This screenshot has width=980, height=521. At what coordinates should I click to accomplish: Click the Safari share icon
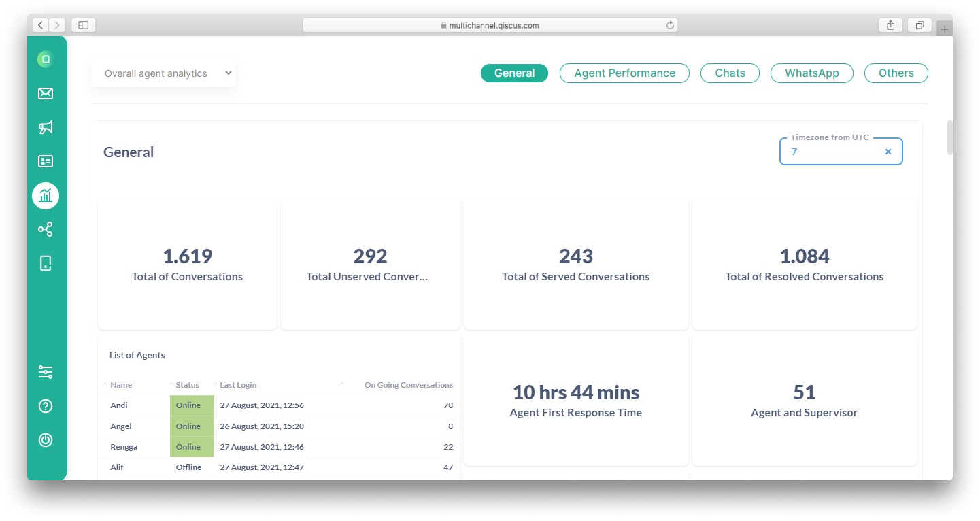(891, 25)
